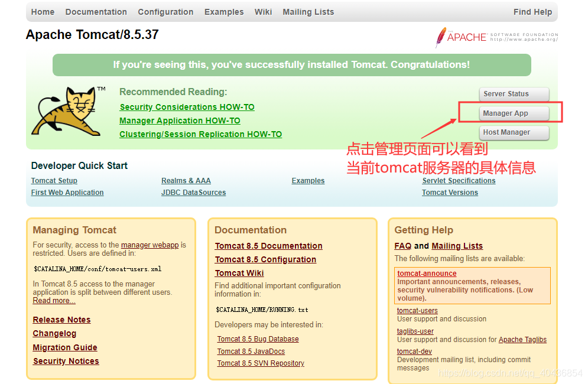Follow the manager webapp link
The width and height of the screenshot is (588, 384).
click(x=150, y=245)
